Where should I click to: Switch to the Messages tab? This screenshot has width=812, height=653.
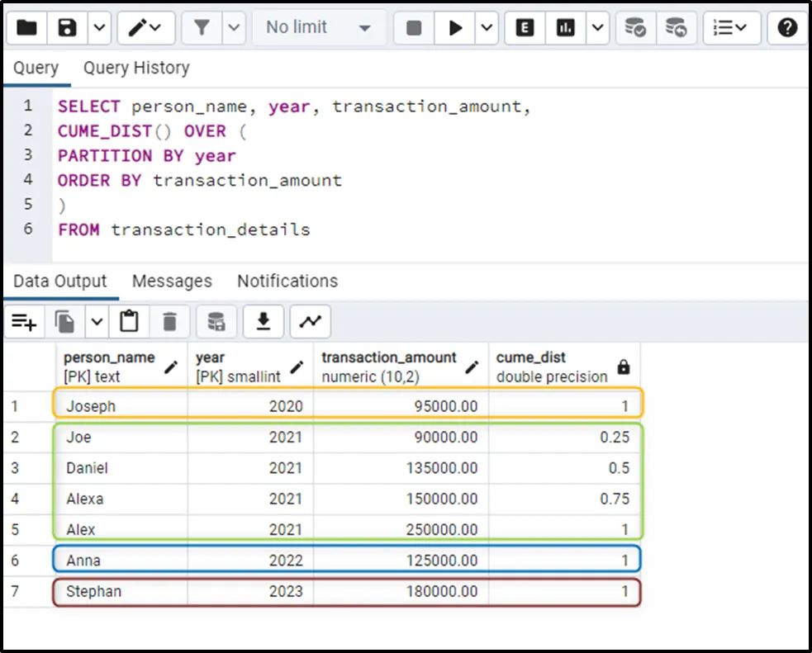point(172,281)
